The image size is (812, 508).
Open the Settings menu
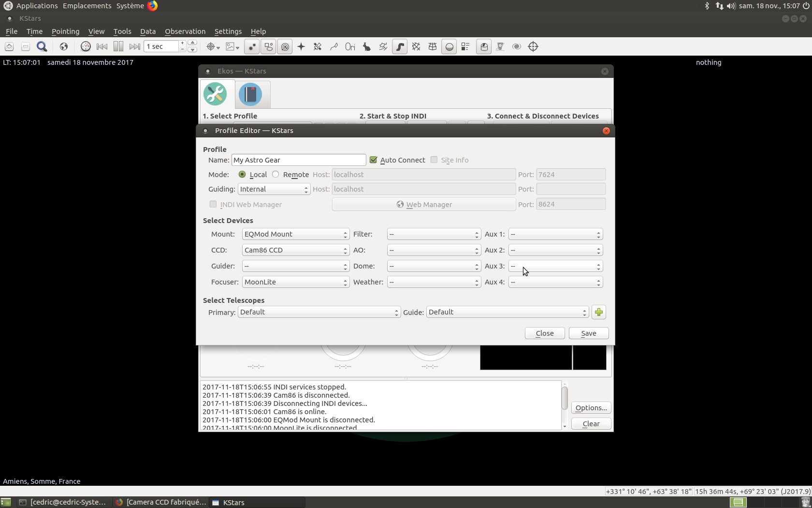228,31
